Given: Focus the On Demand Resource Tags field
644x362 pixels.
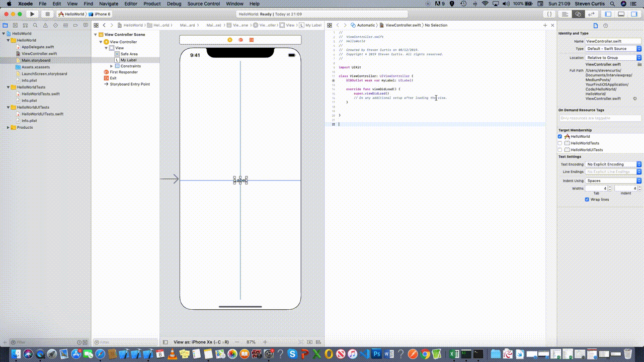Looking at the screenshot, I should pyautogui.click(x=600, y=118).
